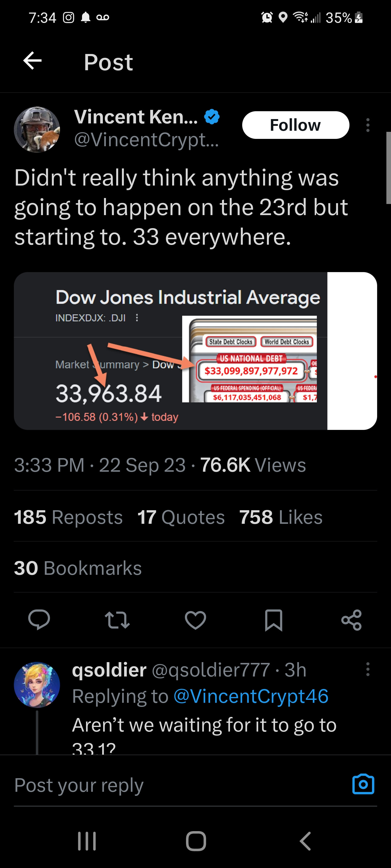This screenshot has width=391, height=868.
Task: Tap the reply speech bubble icon
Action: [x=39, y=619]
